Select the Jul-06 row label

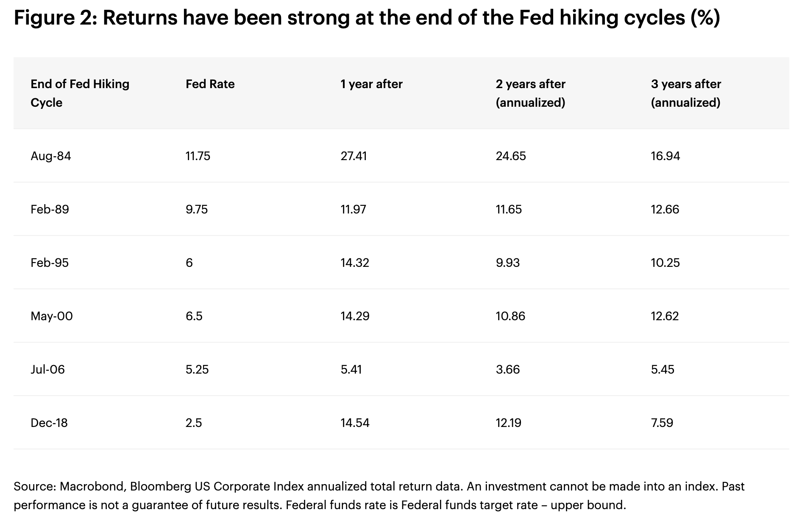click(47, 369)
